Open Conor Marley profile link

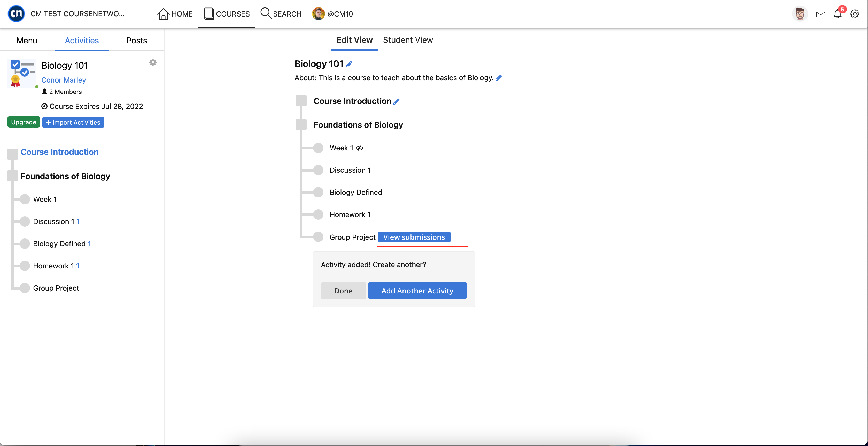pos(63,80)
